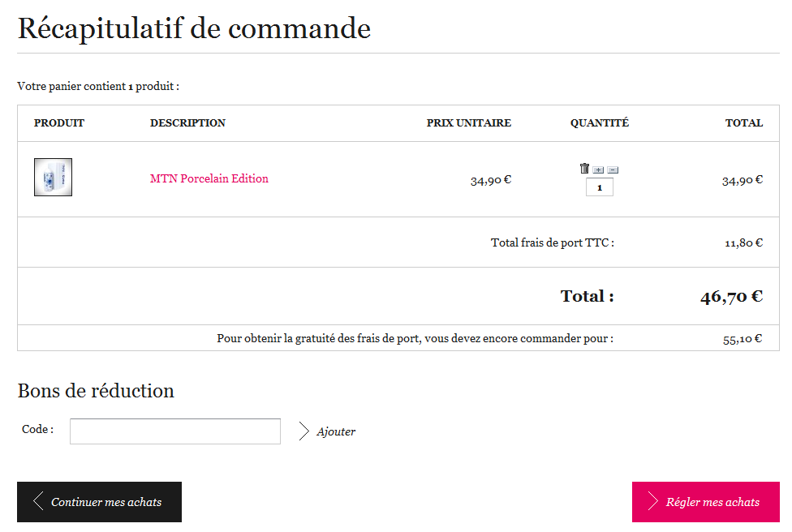Open the MTN Porcelain Edition product thumbnail
The height and width of the screenshot is (532, 792).
53,177
